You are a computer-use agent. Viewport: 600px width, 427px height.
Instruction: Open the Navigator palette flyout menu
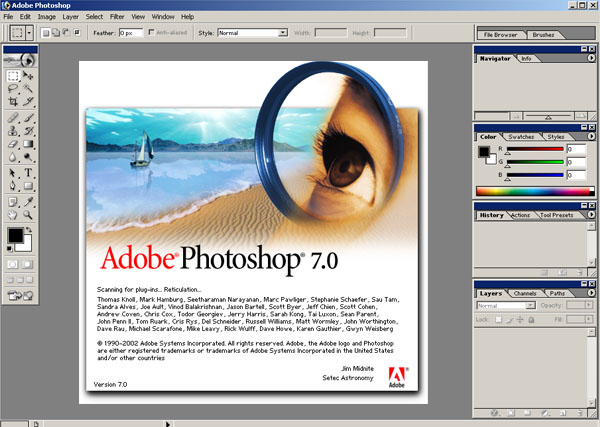(x=591, y=58)
